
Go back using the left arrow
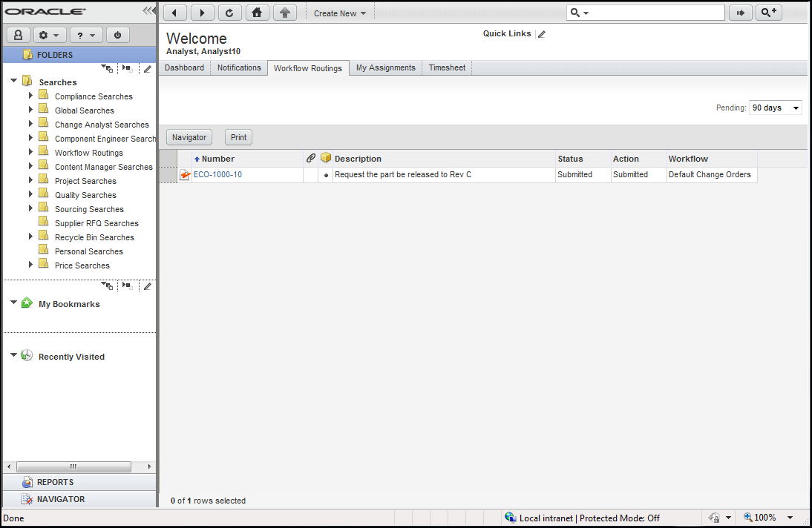(174, 13)
